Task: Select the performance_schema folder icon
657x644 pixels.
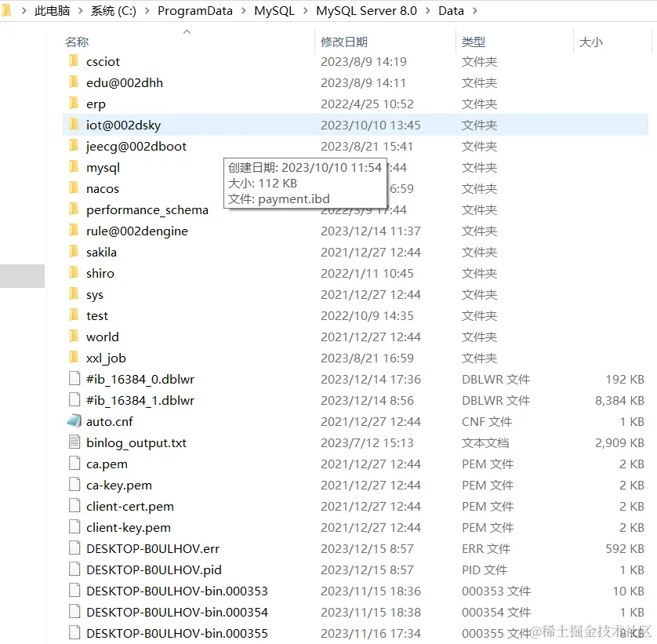Action: click(x=74, y=209)
